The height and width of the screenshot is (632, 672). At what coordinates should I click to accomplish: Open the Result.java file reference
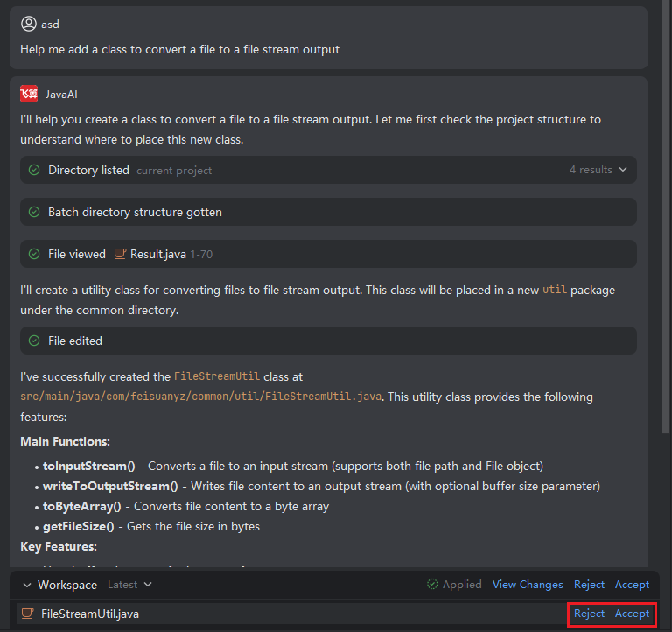(157, 254)
